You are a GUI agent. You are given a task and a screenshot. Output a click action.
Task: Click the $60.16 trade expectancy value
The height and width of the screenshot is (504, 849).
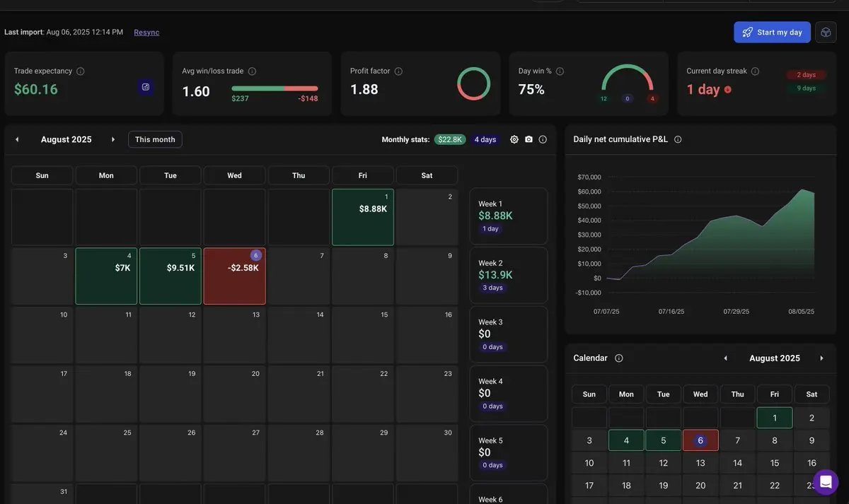click(36, 90)
